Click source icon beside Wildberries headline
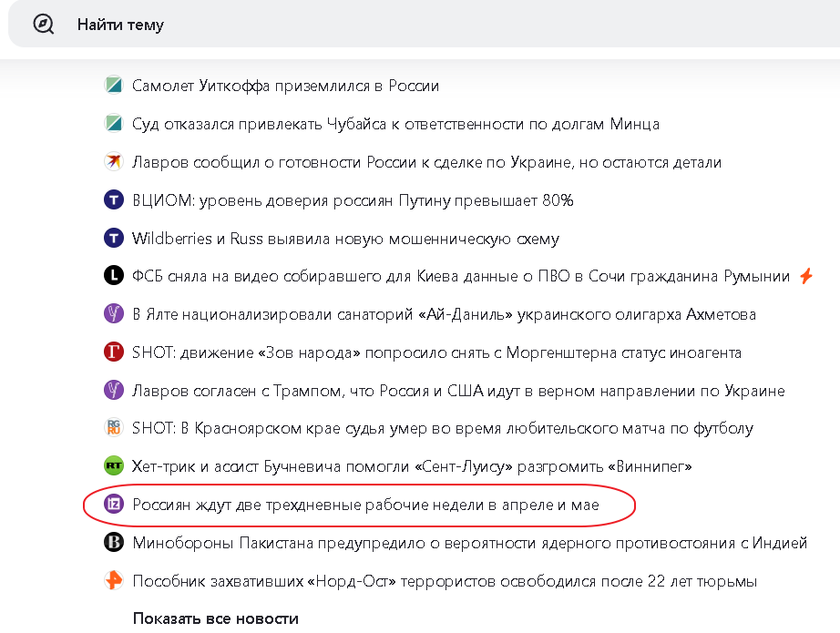 tap(113, 239)
